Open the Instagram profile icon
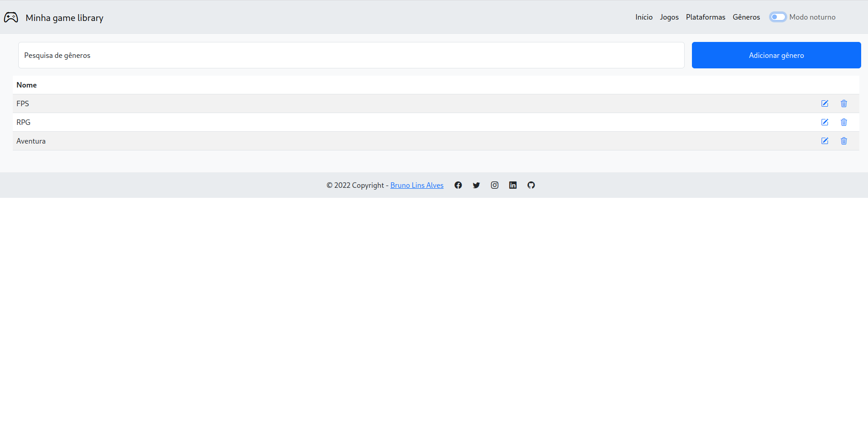The image size is (868, 444). click(494, 185)
